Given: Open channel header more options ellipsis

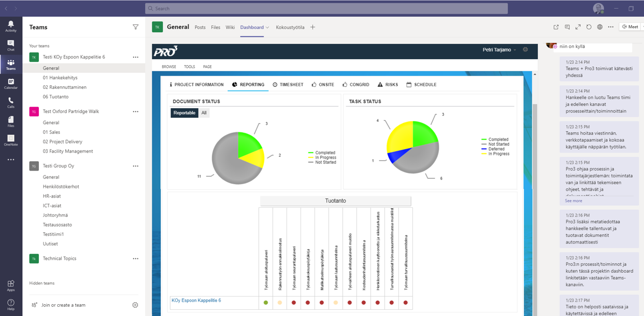Looking at the screenshot, I should tap(610, 27).
